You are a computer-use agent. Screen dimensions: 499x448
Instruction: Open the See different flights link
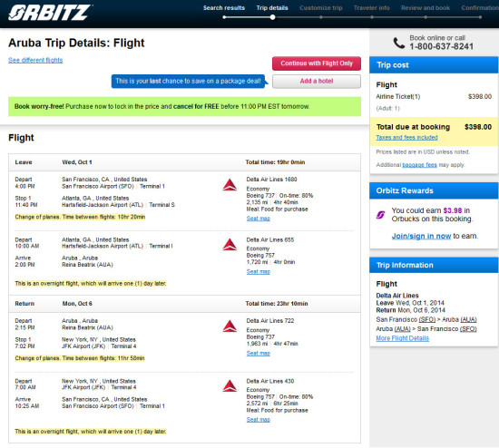click(x=35, y=60)
